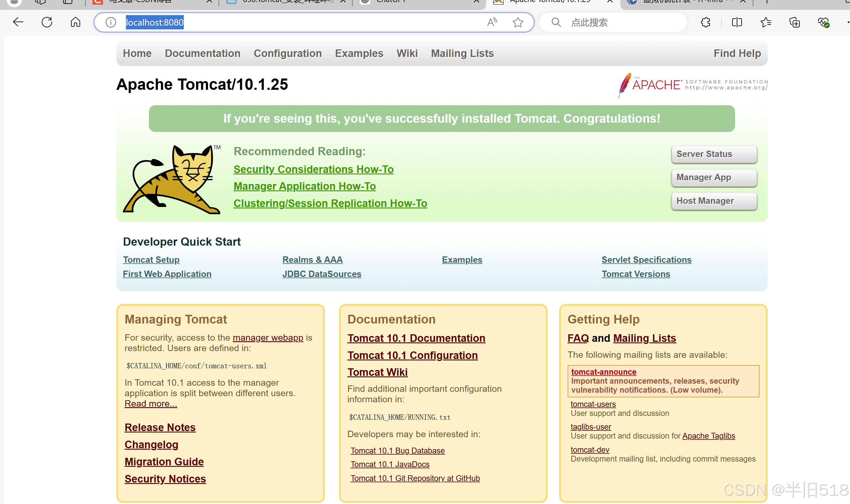Screen dimensions: 850x504
Task: Start Read Aloud from the address bar
Action: [x=492, y=22]
